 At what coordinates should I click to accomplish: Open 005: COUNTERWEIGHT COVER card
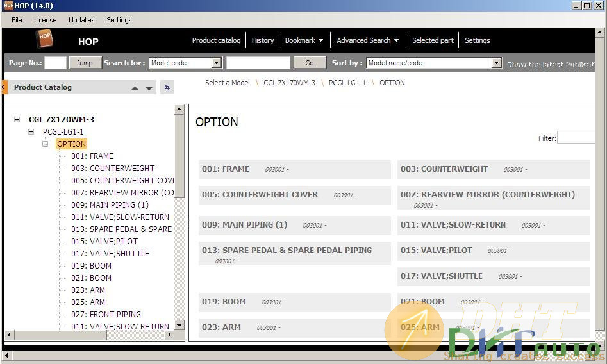click(295, 195)
